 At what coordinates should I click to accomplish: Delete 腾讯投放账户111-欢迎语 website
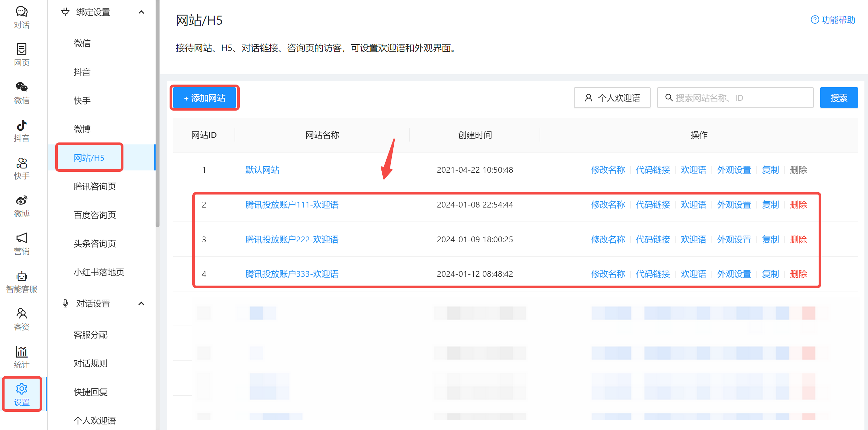click(798, 204)
